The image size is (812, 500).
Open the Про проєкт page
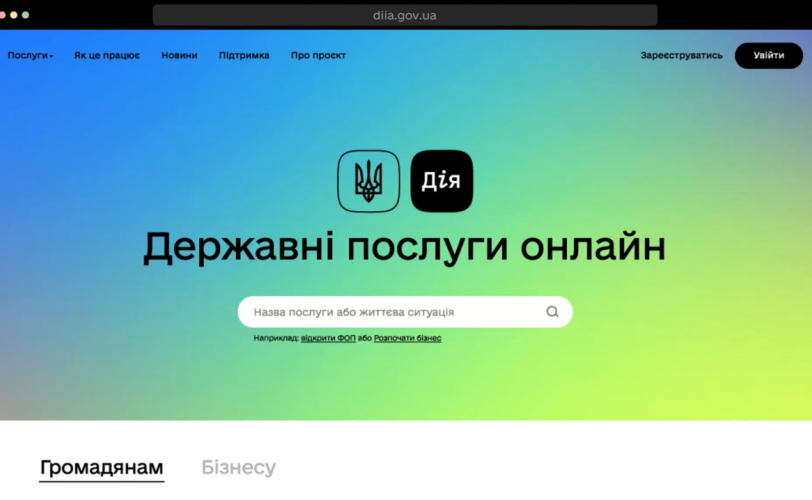pos(318,55)
